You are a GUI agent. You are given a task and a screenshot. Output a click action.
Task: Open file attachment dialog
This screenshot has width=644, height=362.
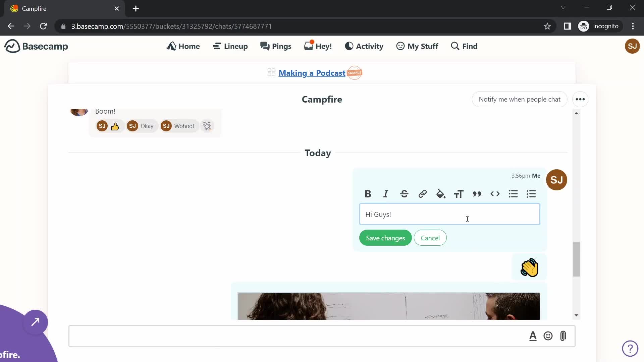tap(564, 336)
